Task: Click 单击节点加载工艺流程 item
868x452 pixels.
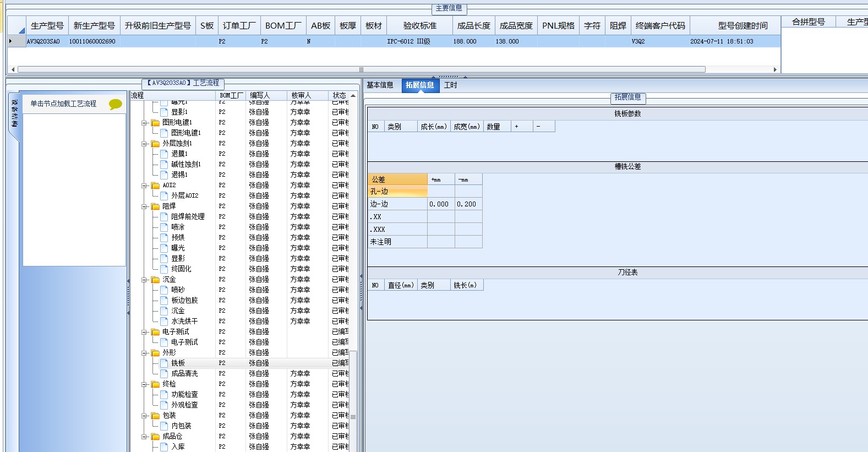Action: (63, 104)
